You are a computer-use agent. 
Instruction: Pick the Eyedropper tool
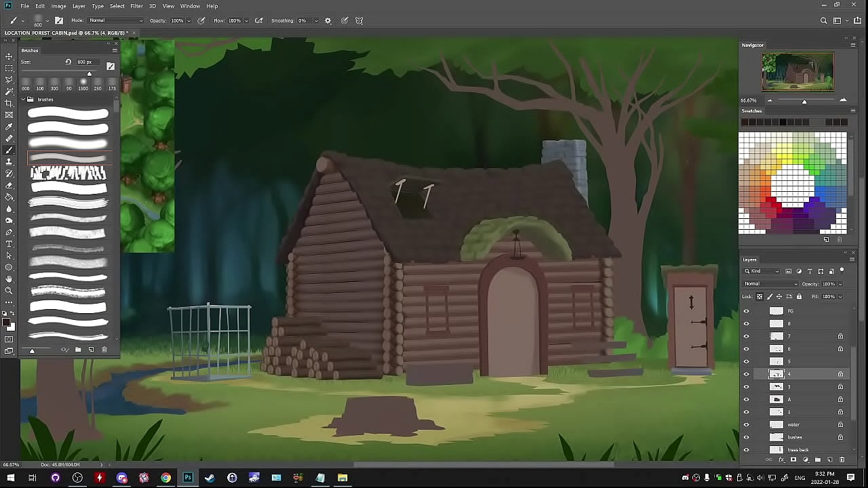[9, 127]
